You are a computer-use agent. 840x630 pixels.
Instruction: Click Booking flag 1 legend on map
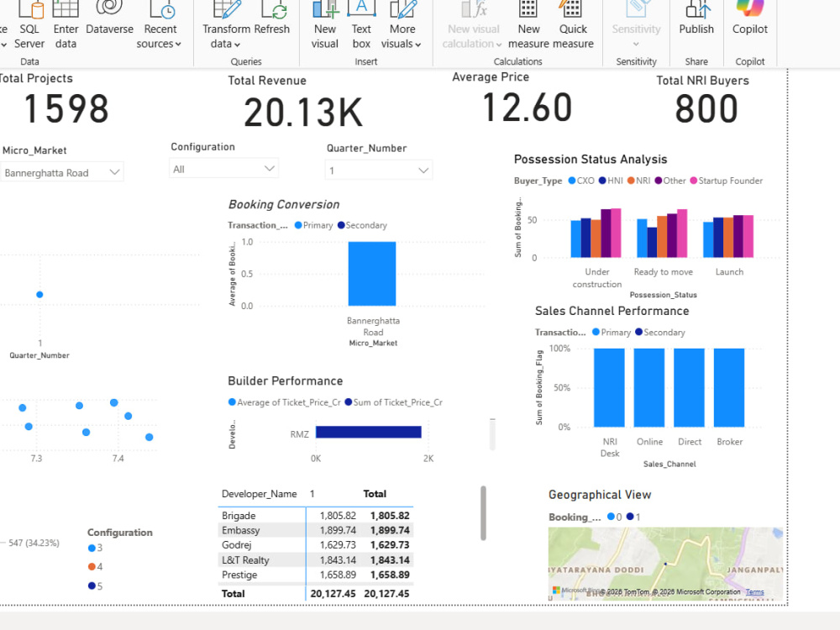click(633, 517)
